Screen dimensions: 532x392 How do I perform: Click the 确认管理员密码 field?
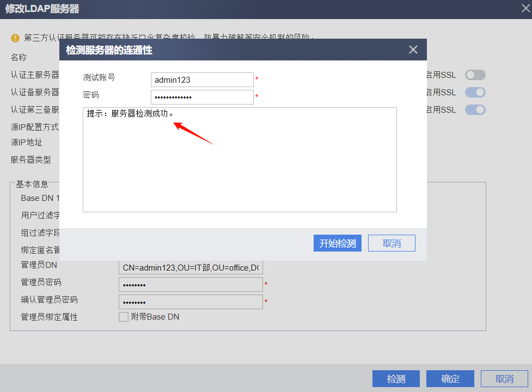pyautogui.click(x=191, y=302)
